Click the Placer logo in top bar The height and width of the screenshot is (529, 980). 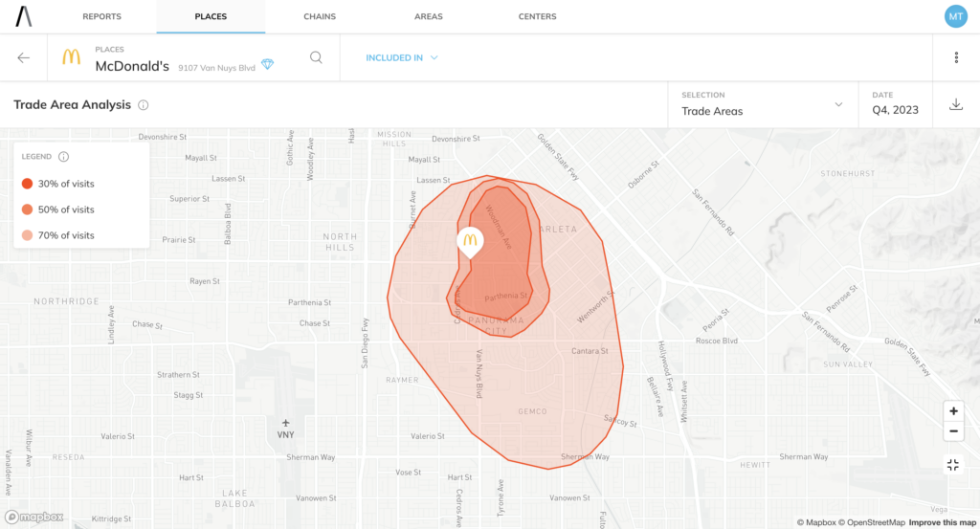point(24,16)
